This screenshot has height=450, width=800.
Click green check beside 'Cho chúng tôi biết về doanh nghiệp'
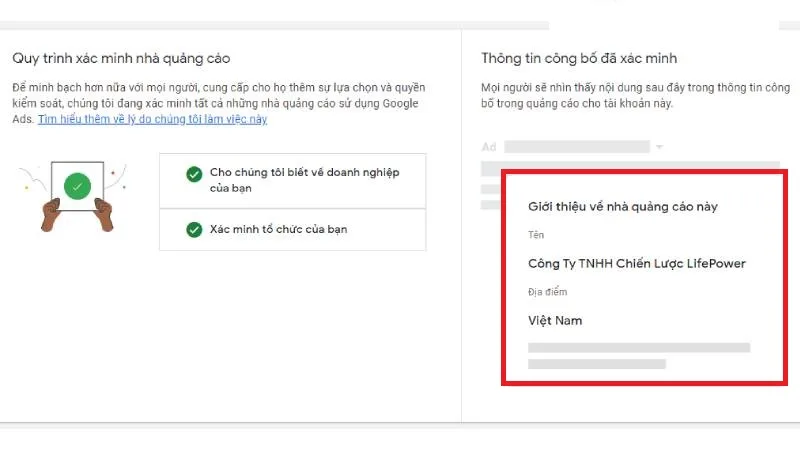194,174
